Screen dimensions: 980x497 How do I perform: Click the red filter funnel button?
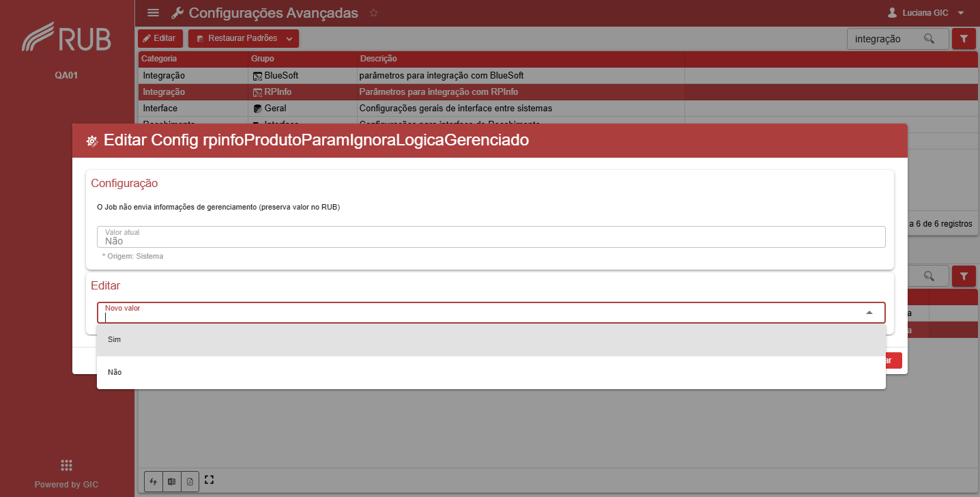(x=964, y=39)
